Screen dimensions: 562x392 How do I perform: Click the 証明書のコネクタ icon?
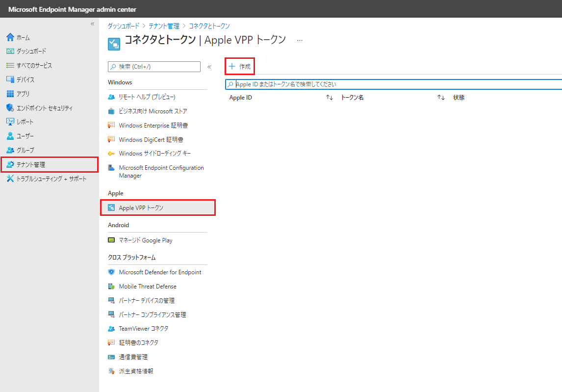(111, 342)
